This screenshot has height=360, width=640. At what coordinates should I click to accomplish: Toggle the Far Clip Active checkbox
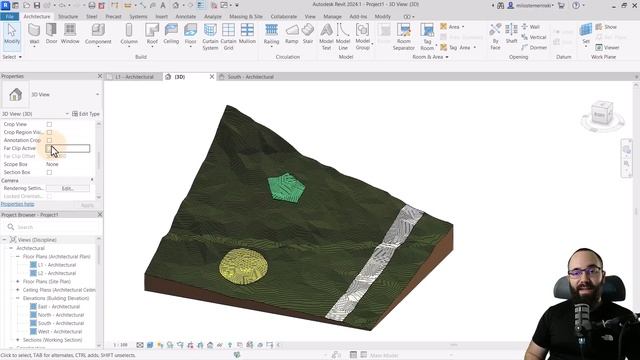point(48,148)
